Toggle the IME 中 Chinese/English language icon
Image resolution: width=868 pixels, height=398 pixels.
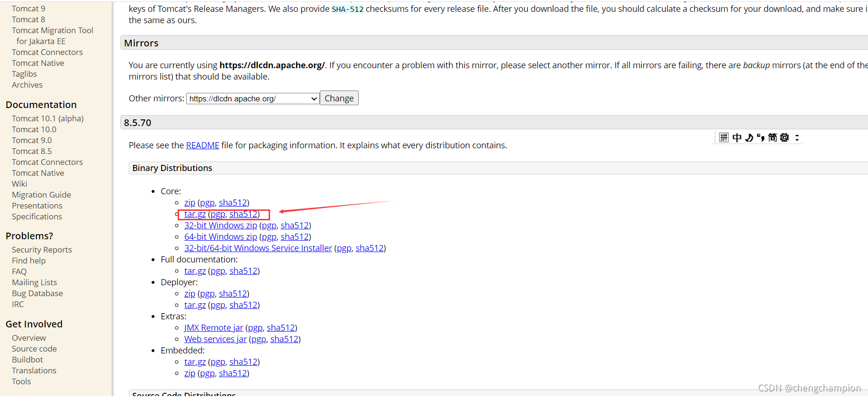(737, 137)
